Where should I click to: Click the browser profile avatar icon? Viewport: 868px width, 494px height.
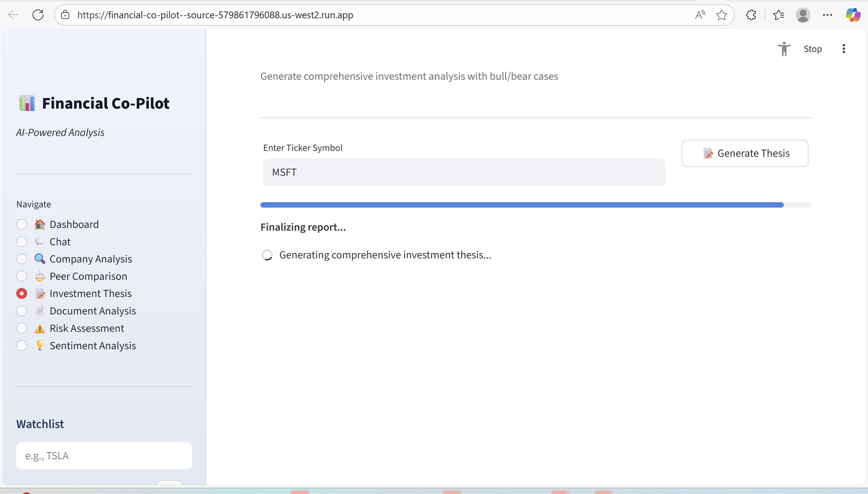[803, 15]
